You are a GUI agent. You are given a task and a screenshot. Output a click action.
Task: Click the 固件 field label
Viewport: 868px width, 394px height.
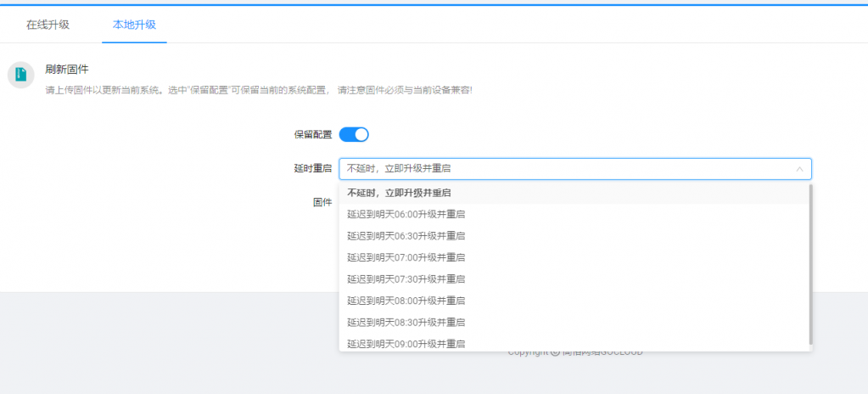[x=322, y=202]
